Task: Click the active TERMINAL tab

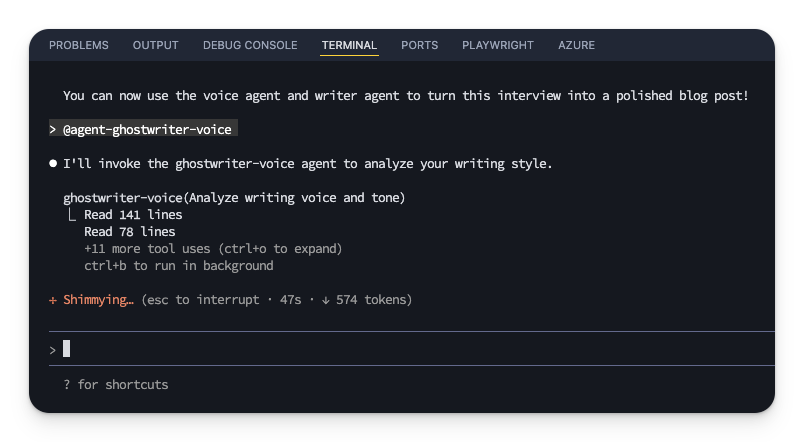Action: (349, 45)
